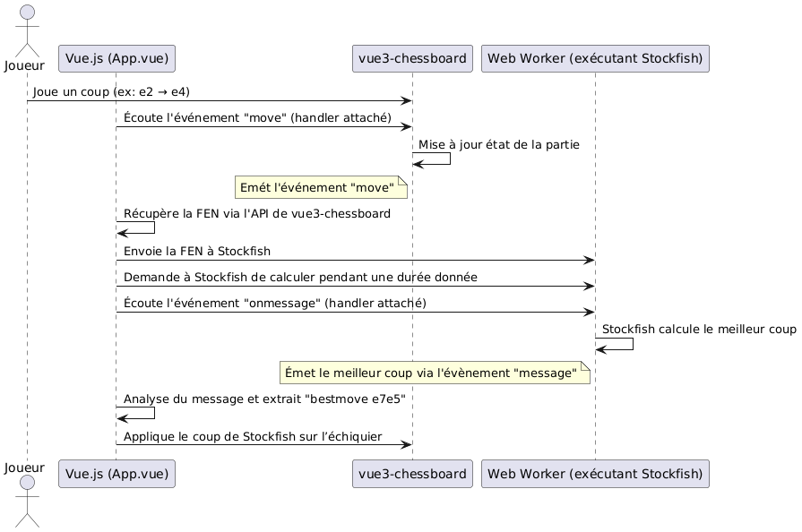Click the message label "Joue un coup (ex: e2 → e4)"
Viewport: 802px width, 532px height.
(x=111, y=91)
